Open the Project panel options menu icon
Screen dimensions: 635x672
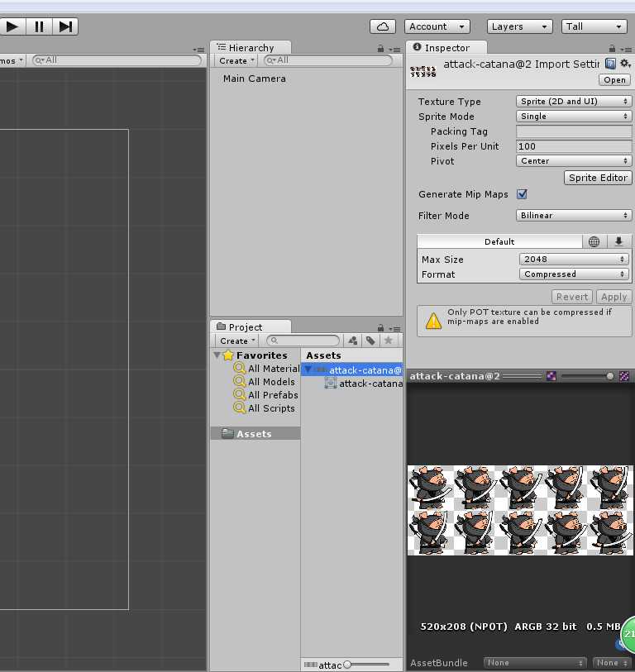(x=395, y=329)
